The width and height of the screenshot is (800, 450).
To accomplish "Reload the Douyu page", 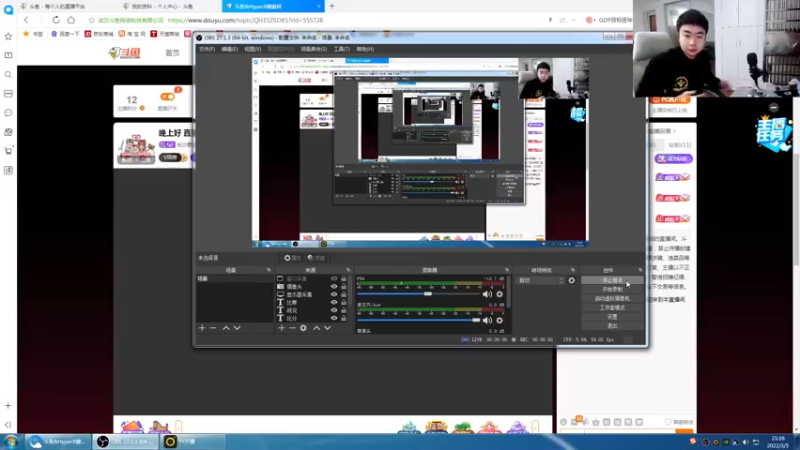I will click(56, 20).
